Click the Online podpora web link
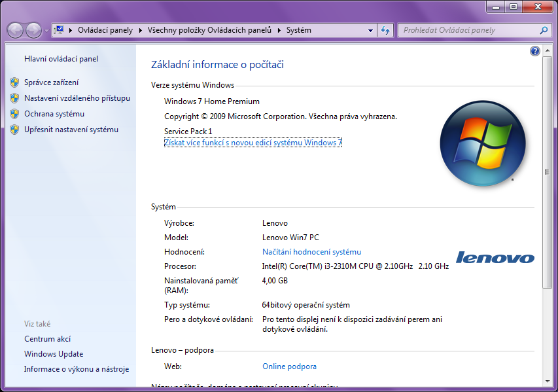This screenshot has width=558, height=392. point(289,366)
